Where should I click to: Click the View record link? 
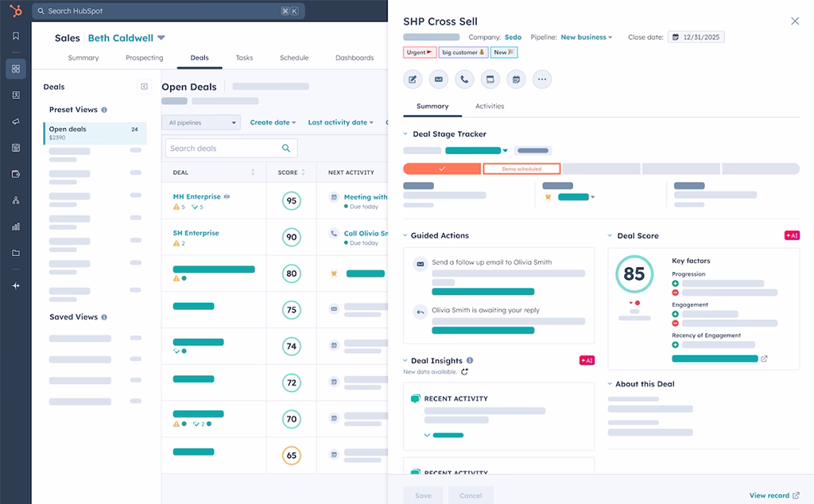coord(770,495)
